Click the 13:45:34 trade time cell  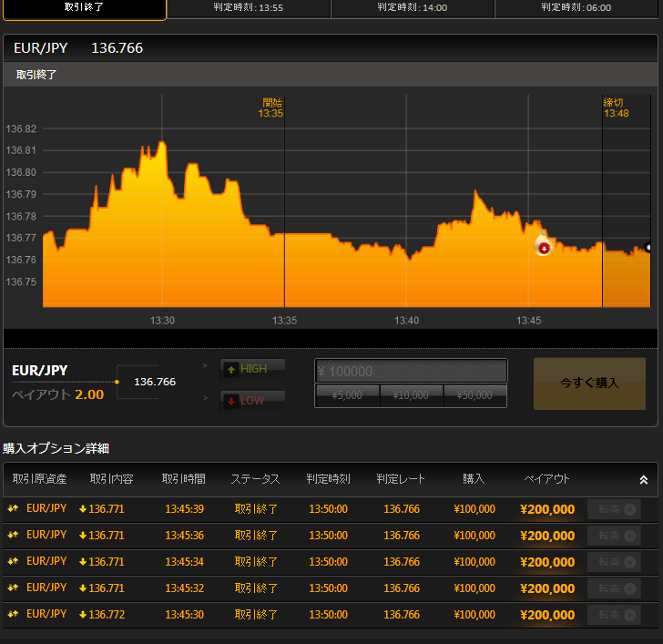[184, 562]
